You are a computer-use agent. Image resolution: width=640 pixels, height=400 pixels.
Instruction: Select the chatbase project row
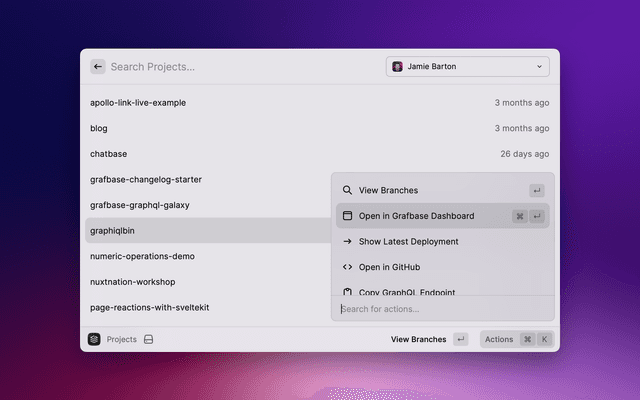click(108, 154)
